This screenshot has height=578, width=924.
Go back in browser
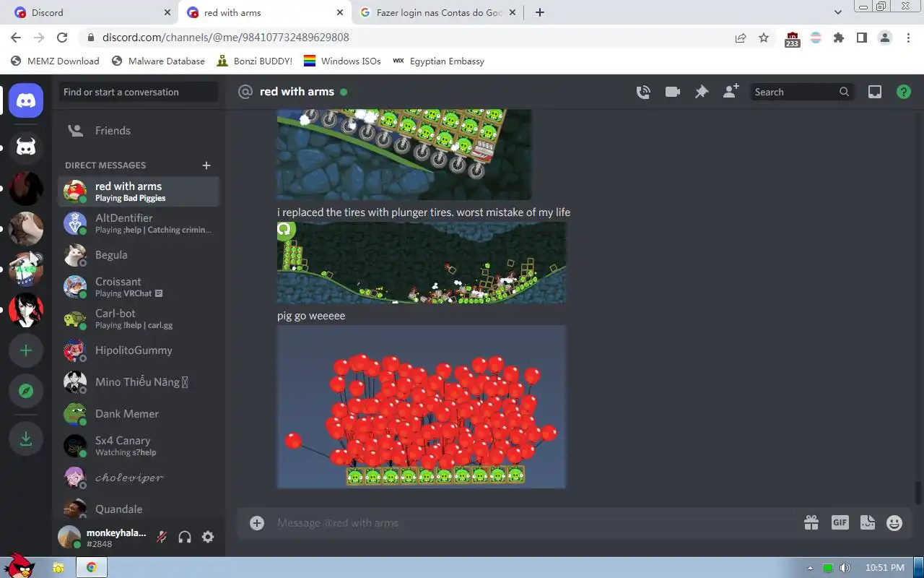point(16,38)
